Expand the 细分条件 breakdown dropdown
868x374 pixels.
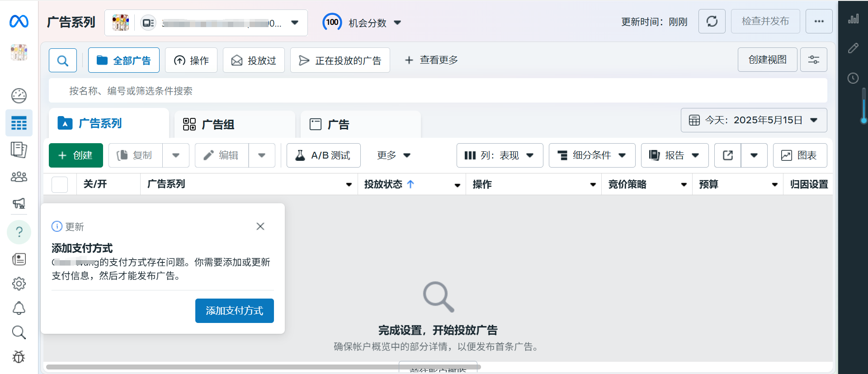click(x=592, y=155)
